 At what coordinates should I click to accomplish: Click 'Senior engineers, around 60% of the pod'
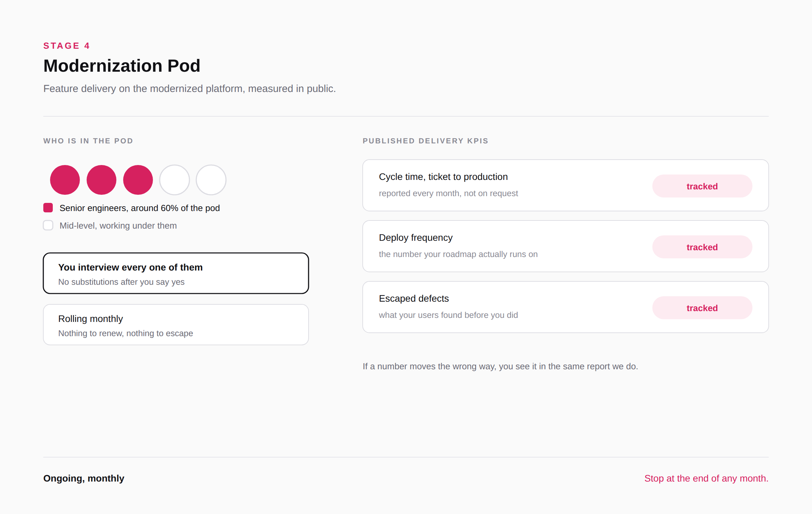click(x=140, y=208)
